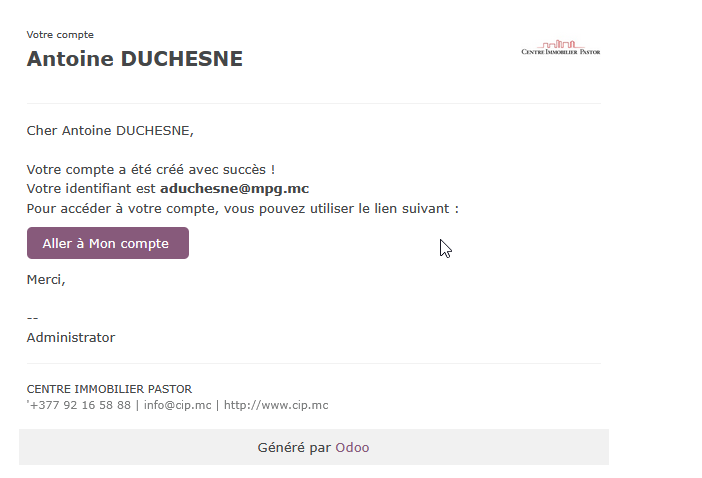Follow the Odoo link in footer
Viewport: 702px width, 478px height.
point(352,448)
